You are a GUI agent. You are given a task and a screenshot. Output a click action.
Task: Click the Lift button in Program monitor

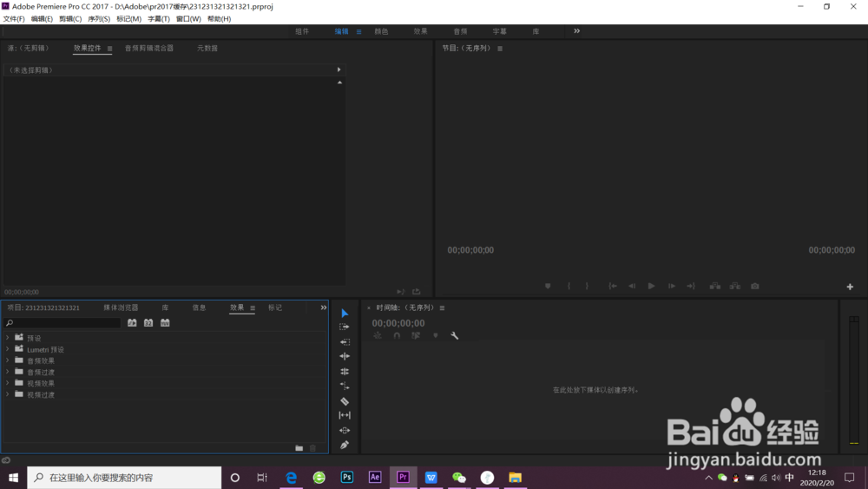coord(715,287)
